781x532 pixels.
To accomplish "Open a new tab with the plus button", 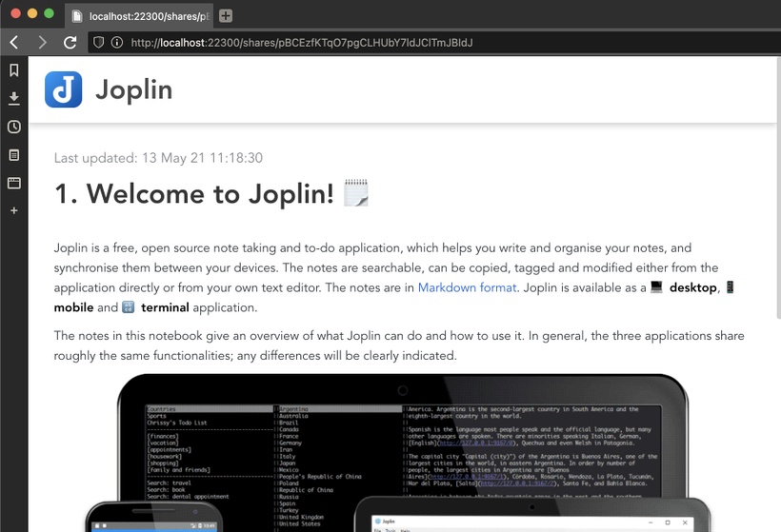I will coord(225,16).
